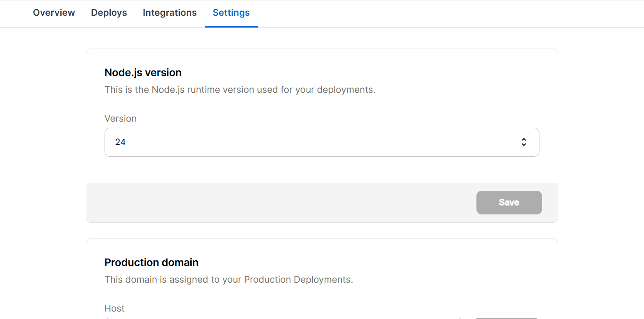
Task: Click the Version field label
Action: coord(120,119)
